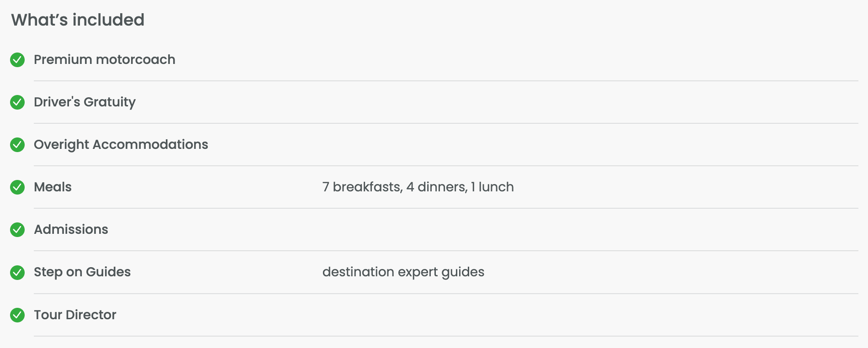This screenshot has height=348, width=868.
Task: Click the Premium motorcoach label
Action: coord(104,60)
